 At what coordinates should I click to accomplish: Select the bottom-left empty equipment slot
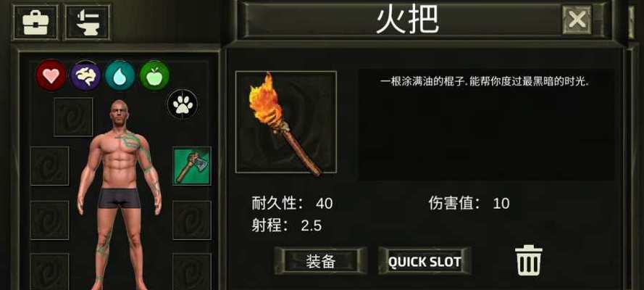click(x=50, y=272)
